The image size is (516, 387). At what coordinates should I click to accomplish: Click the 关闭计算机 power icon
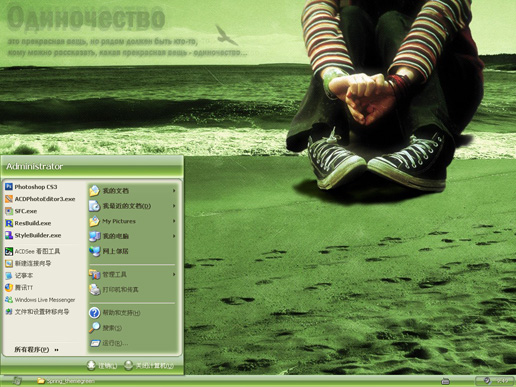pos(128,365)
